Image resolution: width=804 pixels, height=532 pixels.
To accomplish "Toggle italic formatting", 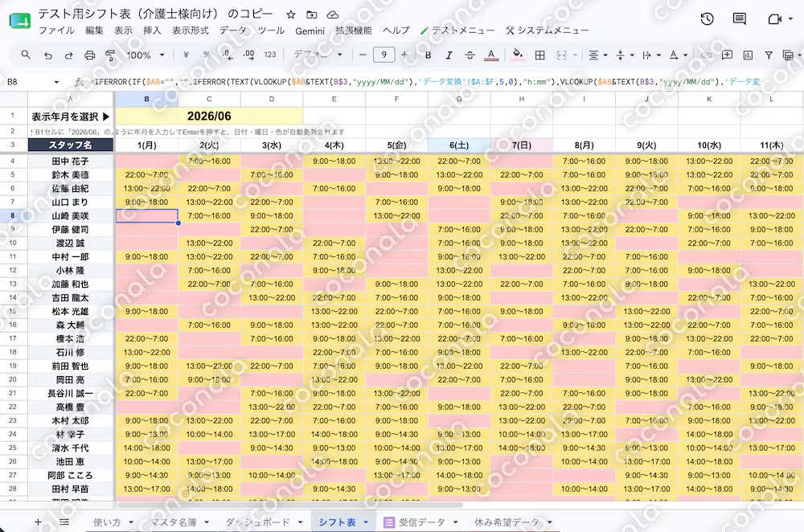I will 449,55.
